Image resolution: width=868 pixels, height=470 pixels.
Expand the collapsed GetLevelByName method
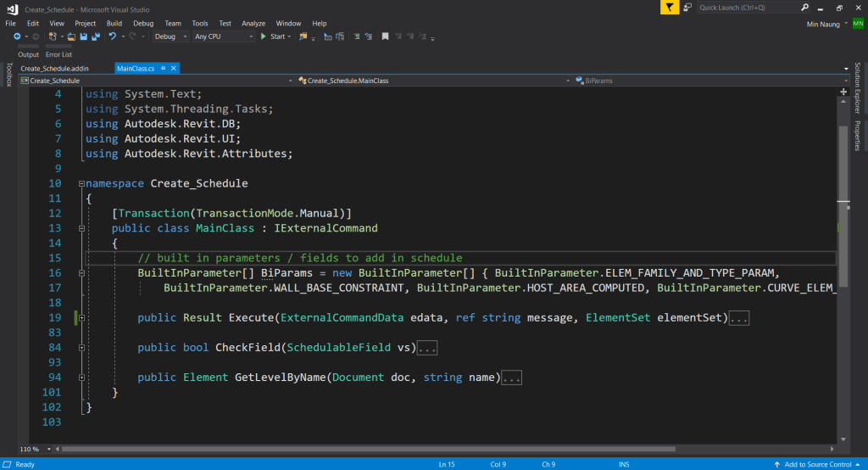point(81,378)
